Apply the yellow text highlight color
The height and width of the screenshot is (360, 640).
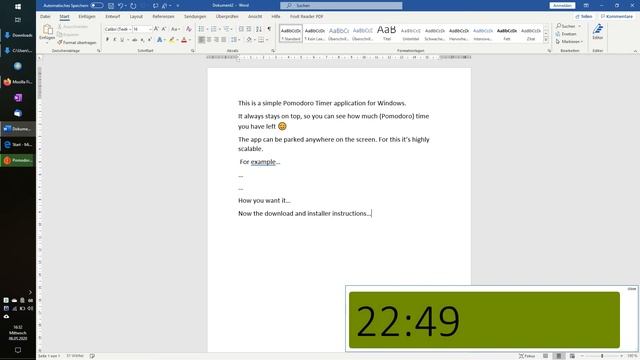click(x=172, y=40)
